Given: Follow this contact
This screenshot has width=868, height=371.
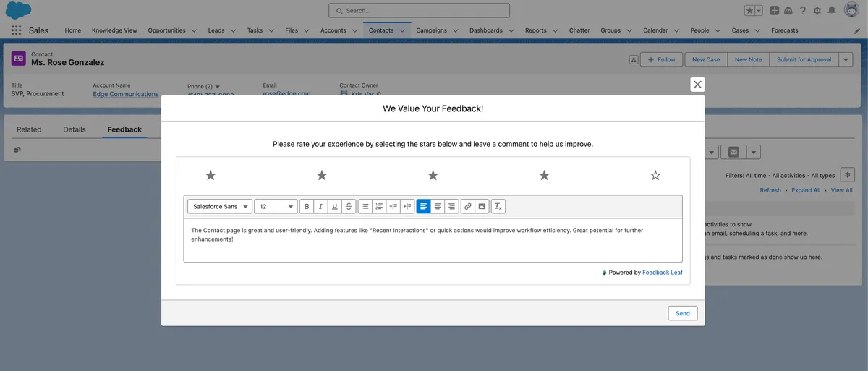Looking at the screenshot, I should click(662, 59).
